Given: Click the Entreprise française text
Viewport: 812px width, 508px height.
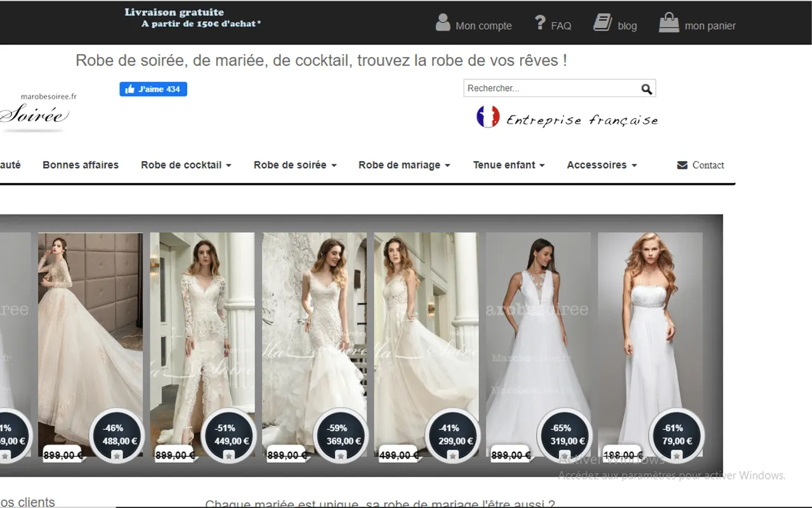Looking at the screenshot, I should [x=582, y=120].
